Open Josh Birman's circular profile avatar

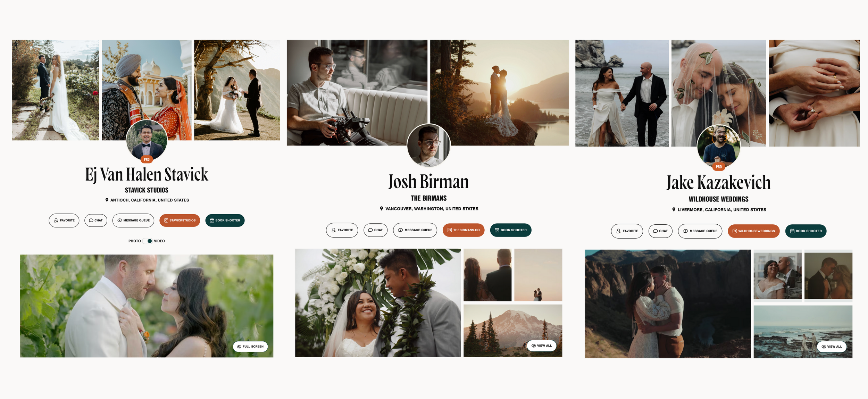coord(429,145)
